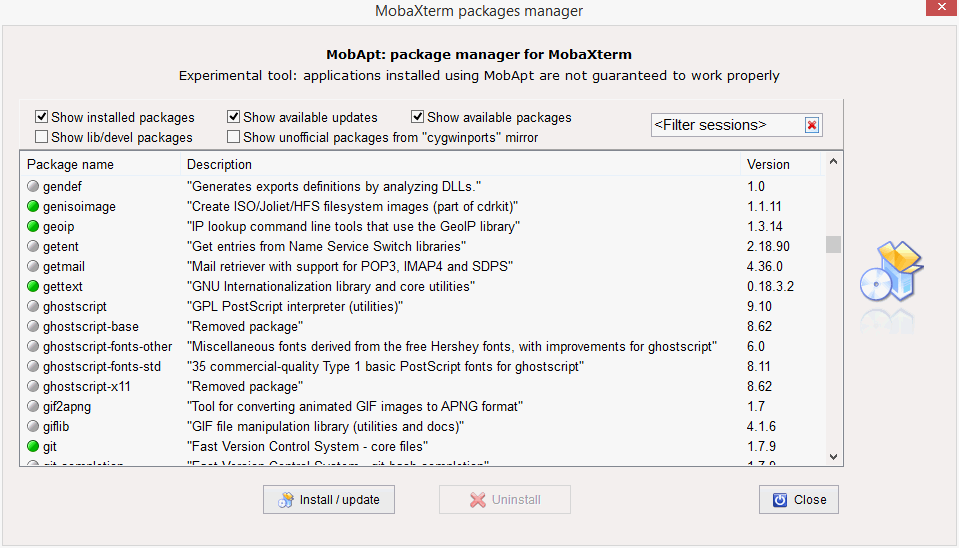This screenshot has height=548, width=959.
Task: Click the gray status icon beside gendef
Action: pos(33,187)
